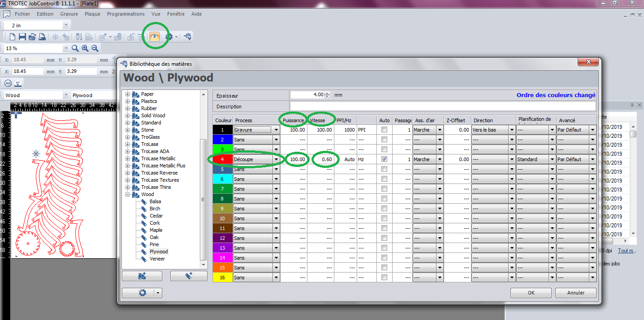Open the Gravure process dropdown in row 1
Viewport: 644px width, 320px height.
(276, 130)
